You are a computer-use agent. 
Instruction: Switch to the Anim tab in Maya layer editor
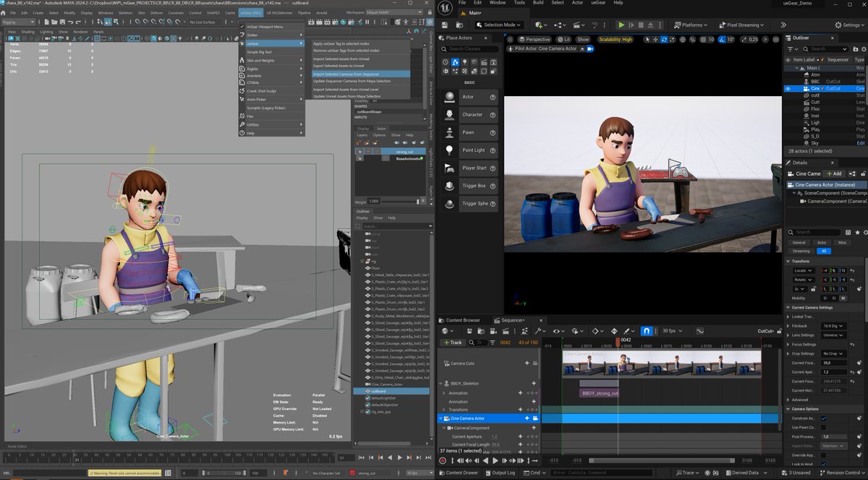click(381, 127)
